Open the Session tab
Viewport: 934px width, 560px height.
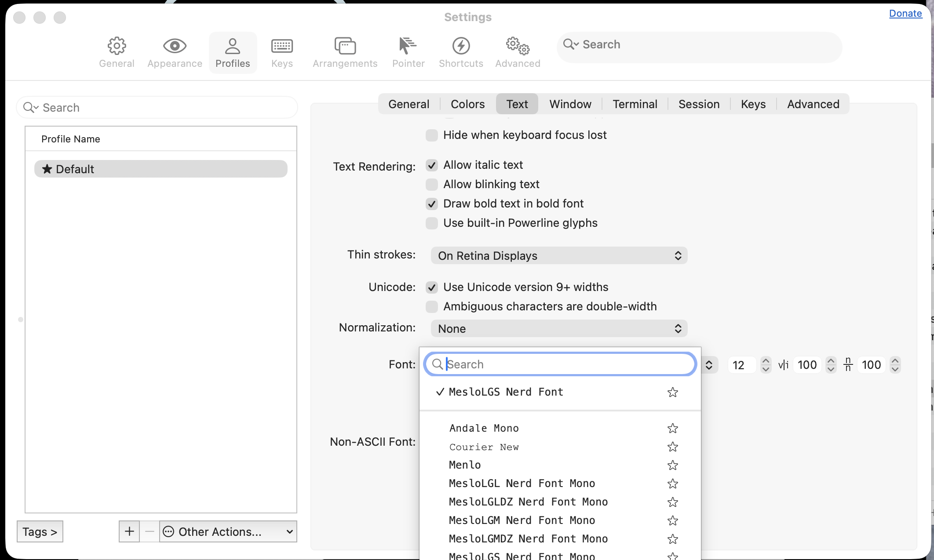tap(699, 104)
